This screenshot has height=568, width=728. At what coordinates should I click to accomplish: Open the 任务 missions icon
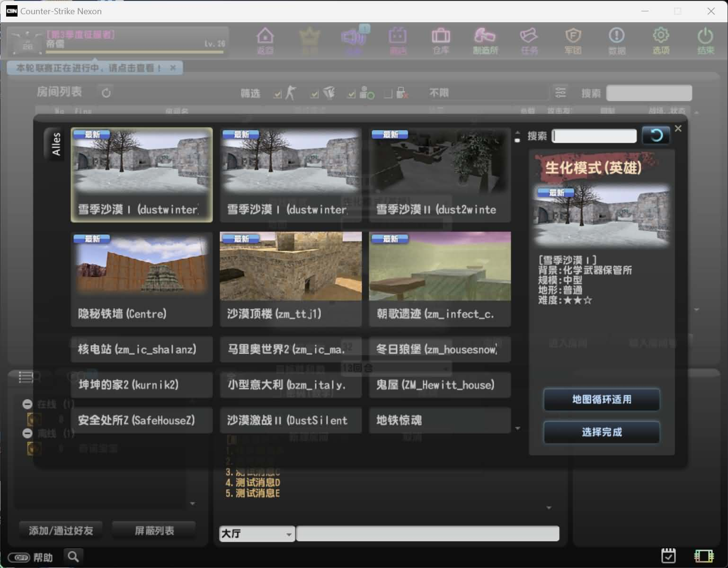coord(529,40)
